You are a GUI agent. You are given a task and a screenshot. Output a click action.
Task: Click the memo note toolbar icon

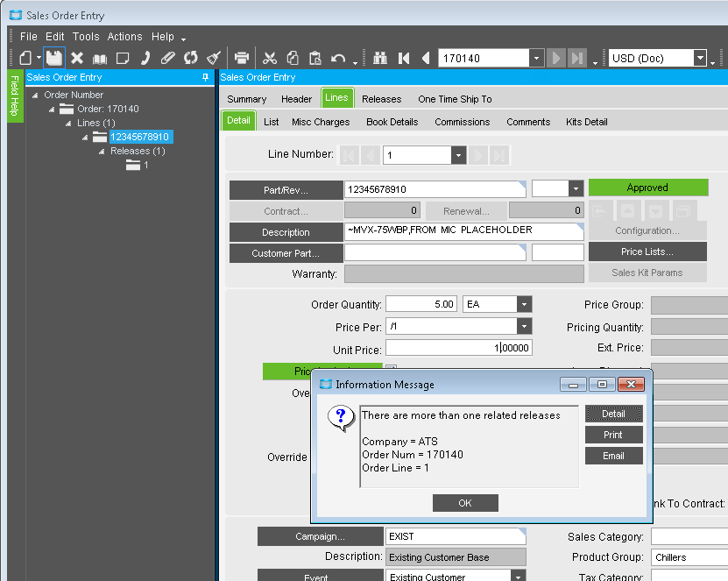123,58
